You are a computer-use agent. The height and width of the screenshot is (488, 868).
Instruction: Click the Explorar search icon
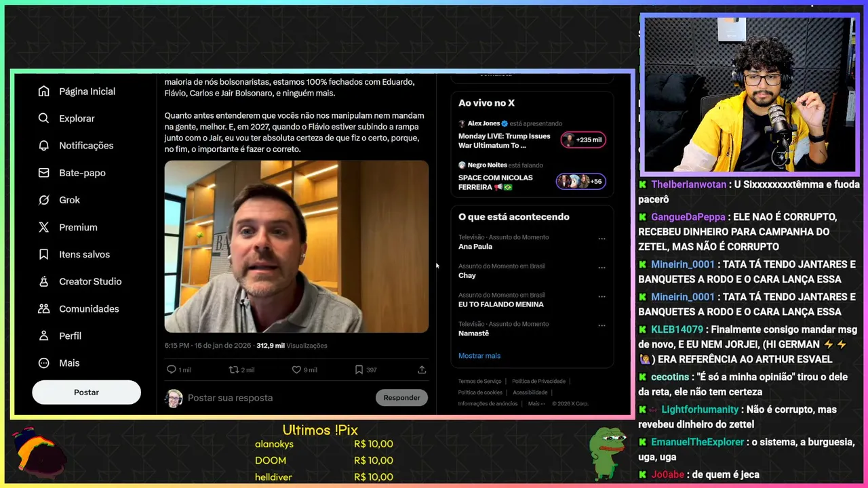pyautogui.click(x=44, y=119)
